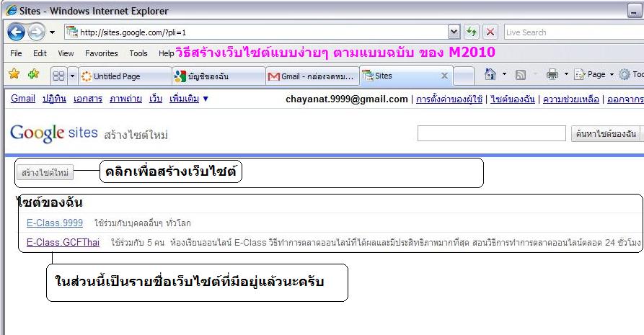Show Quick Tabs grid icon
This screenshot has height=335, width=644.
(58, 76)
